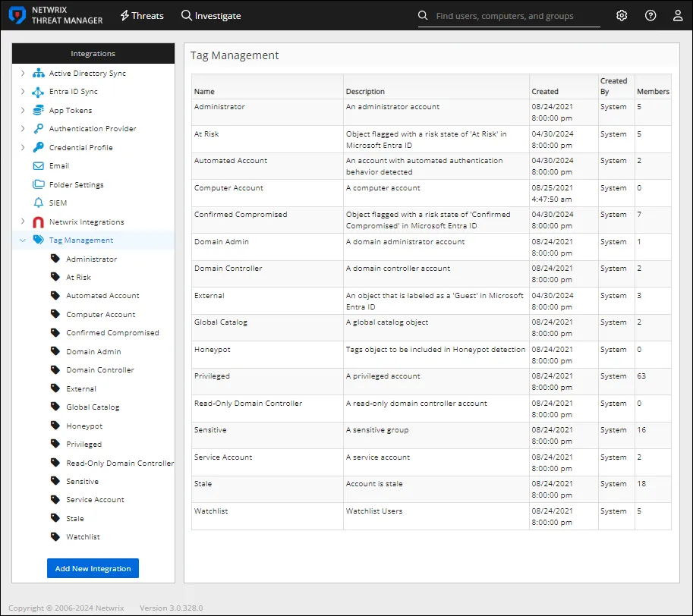Expand Active Directory Sync node

pos(23,74)
